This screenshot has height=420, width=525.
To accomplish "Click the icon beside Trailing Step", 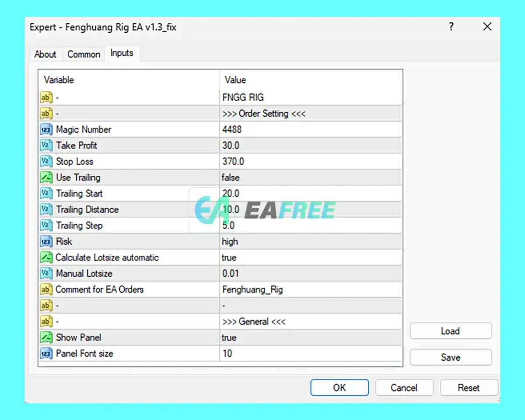I will [x=46, y=226].
